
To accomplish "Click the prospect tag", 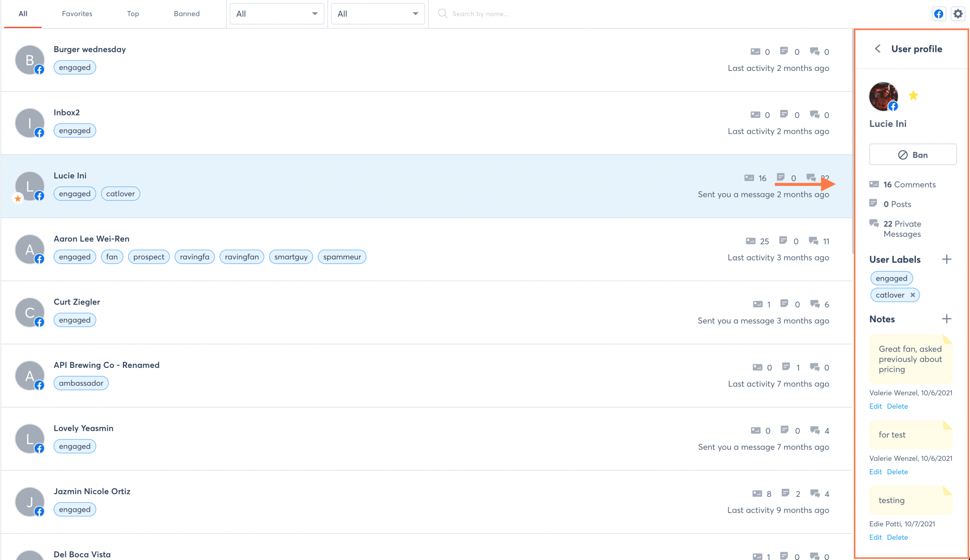I will coord(149,257).
